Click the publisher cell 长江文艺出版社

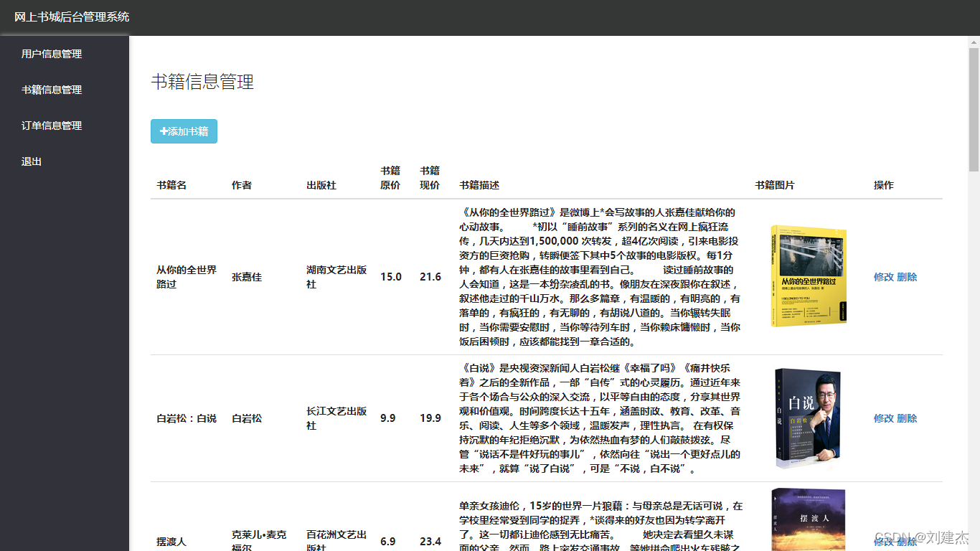click(336, 418)
